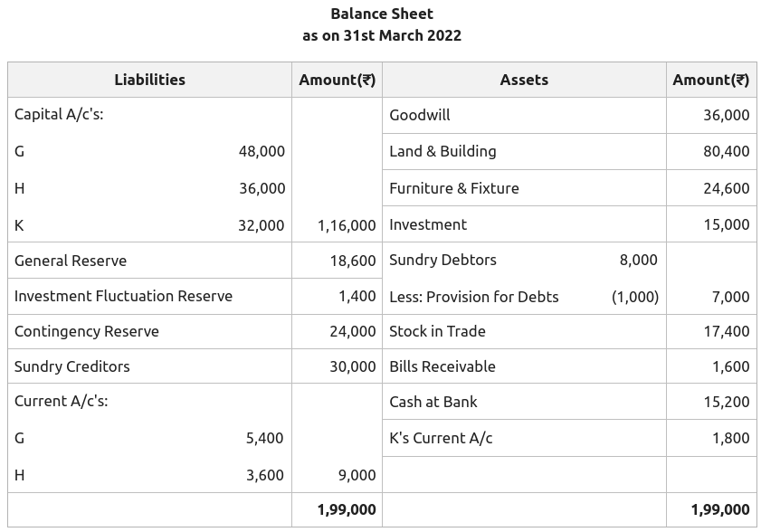Click the Sundry Debtors label
This screenshot has height=532, width=761.
pyautogui.click(x=442, y=260)
